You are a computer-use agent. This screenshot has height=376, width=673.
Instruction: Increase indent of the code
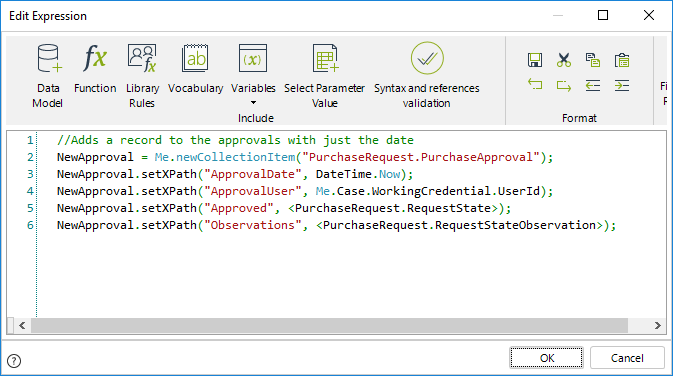(622, 85)
